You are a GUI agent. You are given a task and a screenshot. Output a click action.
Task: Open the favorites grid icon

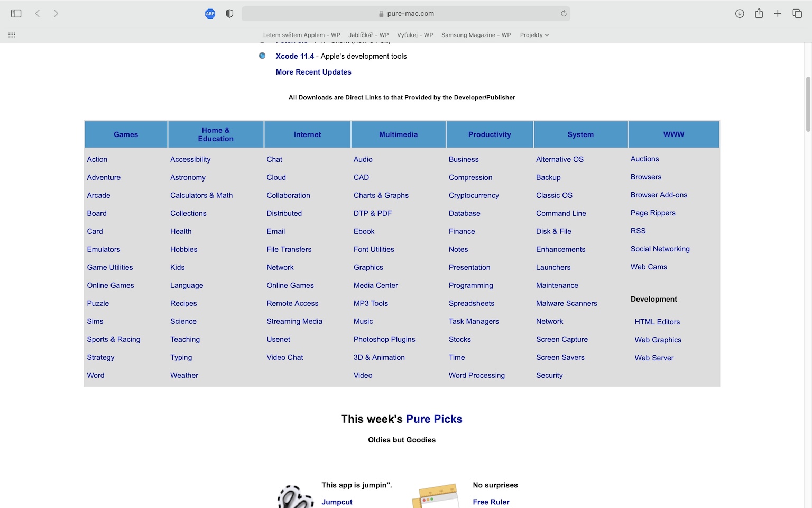pos(12,35)
